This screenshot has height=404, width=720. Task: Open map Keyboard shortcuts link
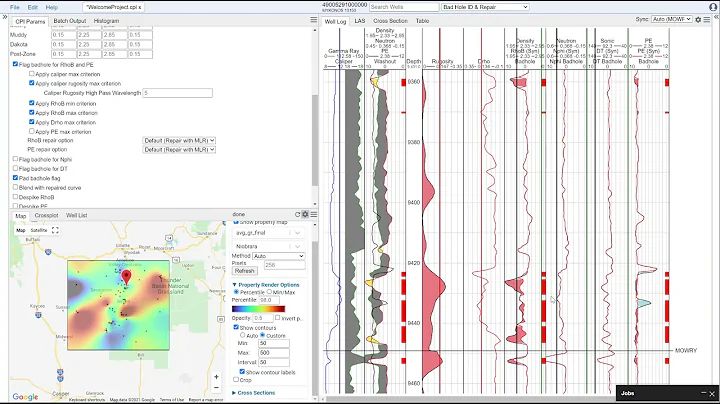coord(87,400)
